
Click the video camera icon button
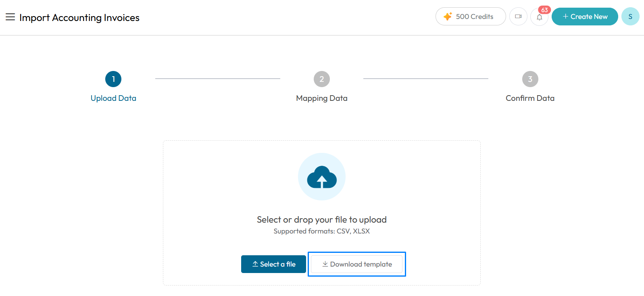click(518, 17)
